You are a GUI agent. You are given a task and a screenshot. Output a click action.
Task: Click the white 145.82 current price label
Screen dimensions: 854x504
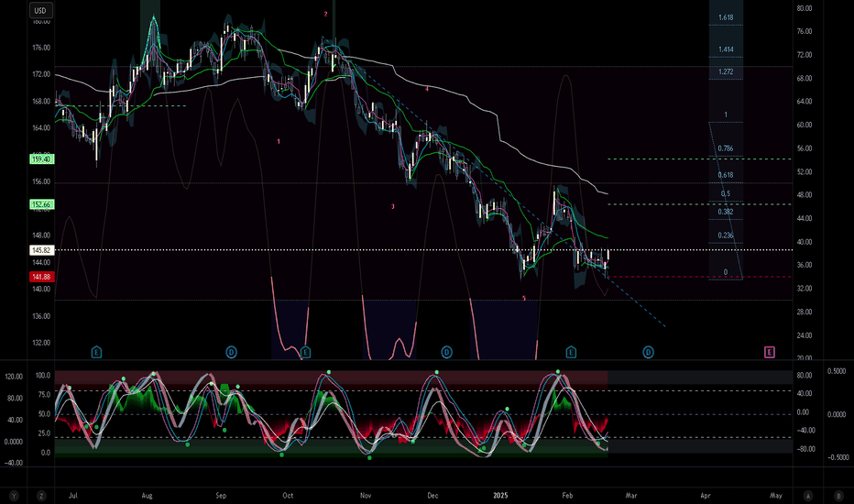41,250
